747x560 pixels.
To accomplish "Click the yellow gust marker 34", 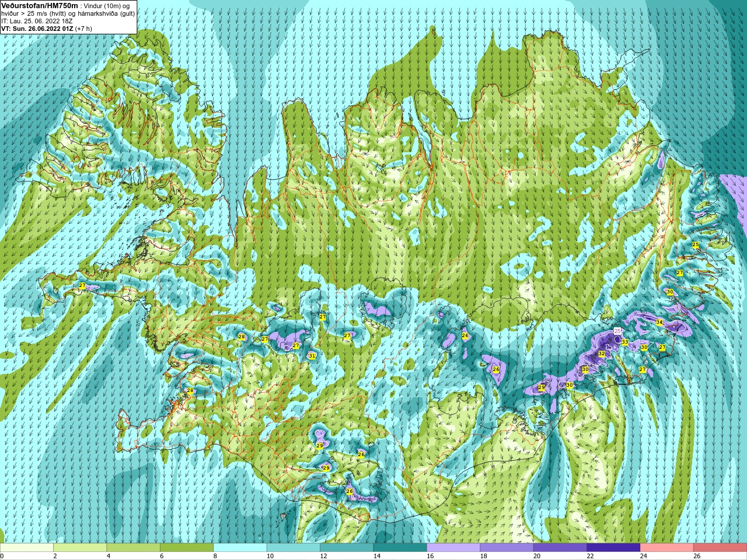I will tap(659, 322).
